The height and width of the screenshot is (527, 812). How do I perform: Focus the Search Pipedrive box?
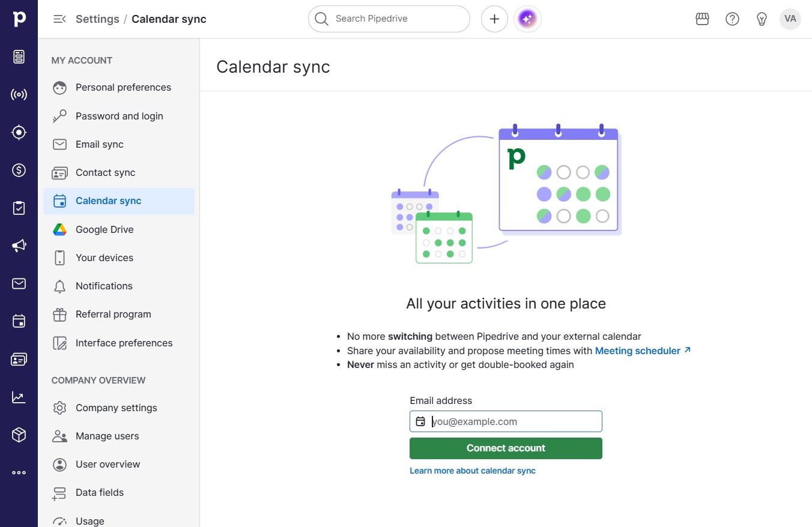click(389, 19)
